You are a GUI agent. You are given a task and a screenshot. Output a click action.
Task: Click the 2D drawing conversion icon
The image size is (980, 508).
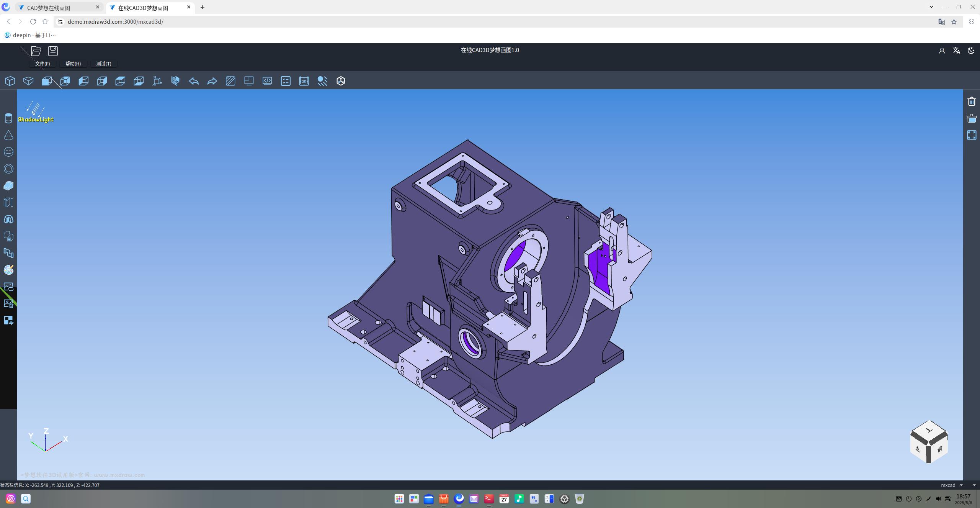pos(304,81)
